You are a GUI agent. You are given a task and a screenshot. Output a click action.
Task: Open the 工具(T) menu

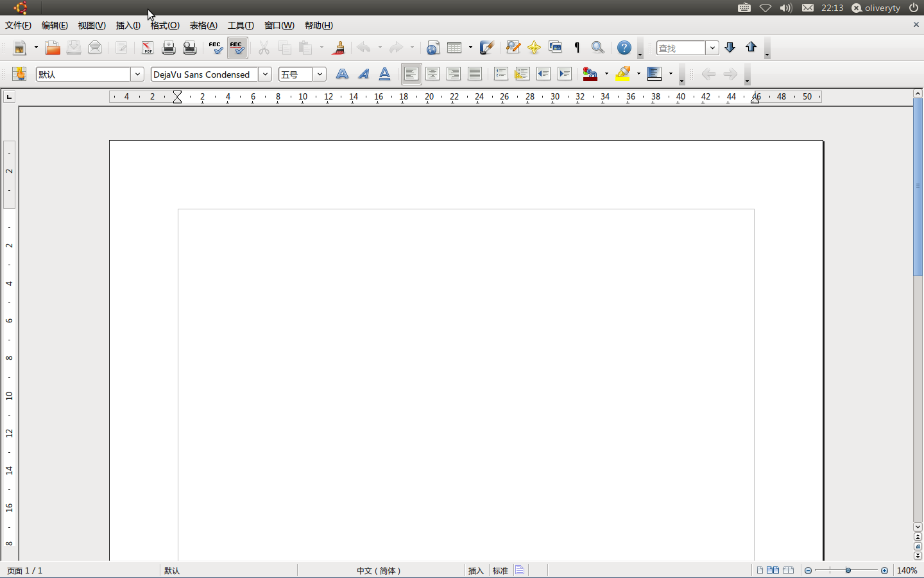[x=241, y=26]
